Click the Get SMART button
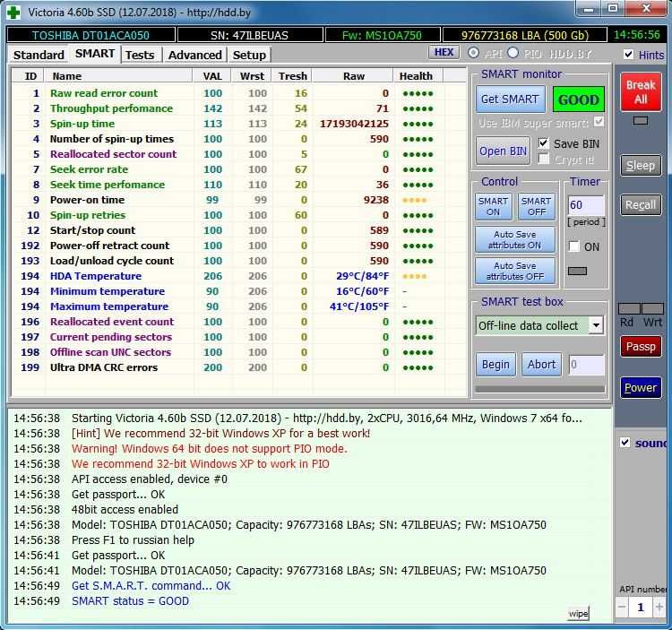 [510, 99]
